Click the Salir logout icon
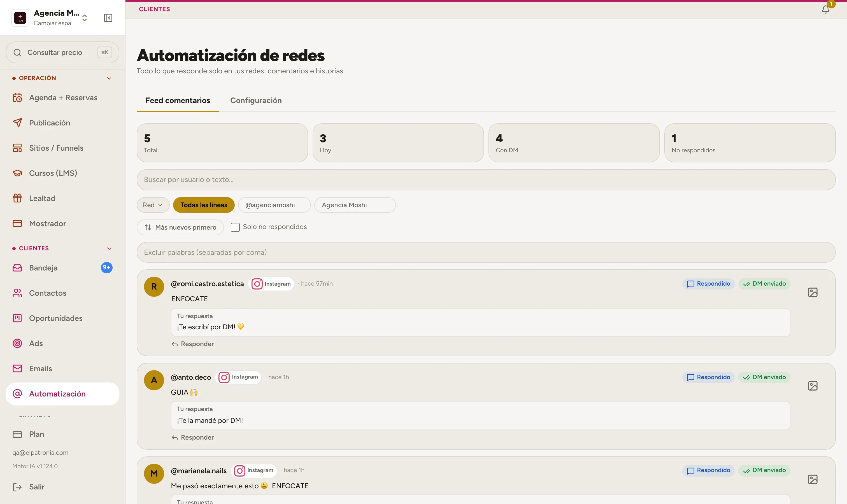The height and width of the screenshot is (504, 847). click(x=17, y=487)
